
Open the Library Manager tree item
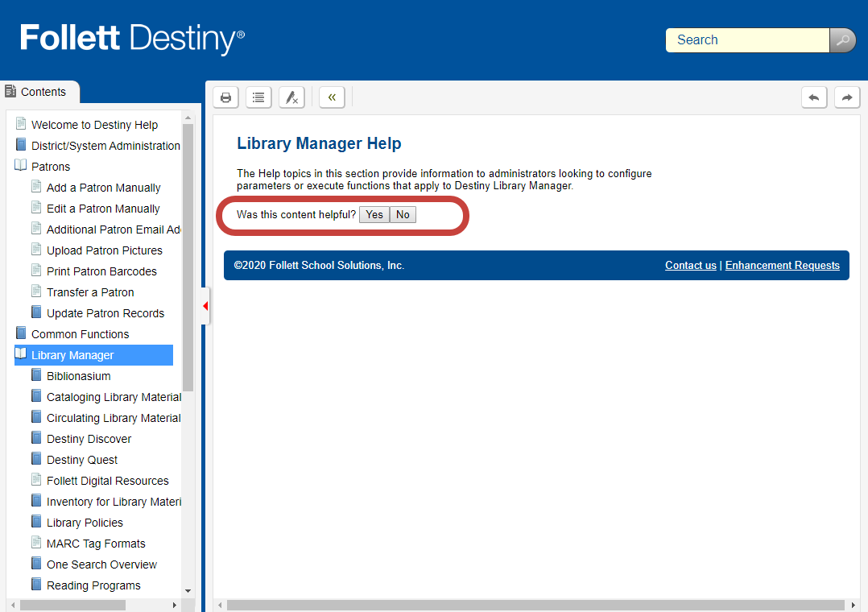(x=72, y=355)
